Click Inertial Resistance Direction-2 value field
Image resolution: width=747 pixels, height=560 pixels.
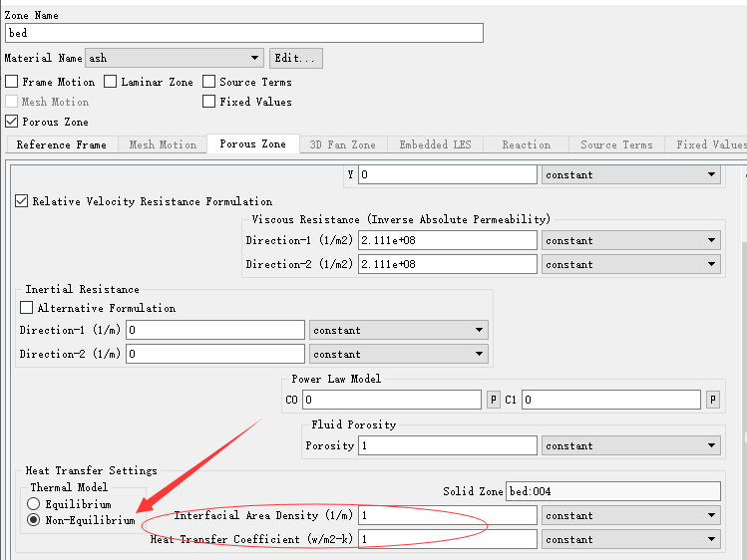click(214, 354)
